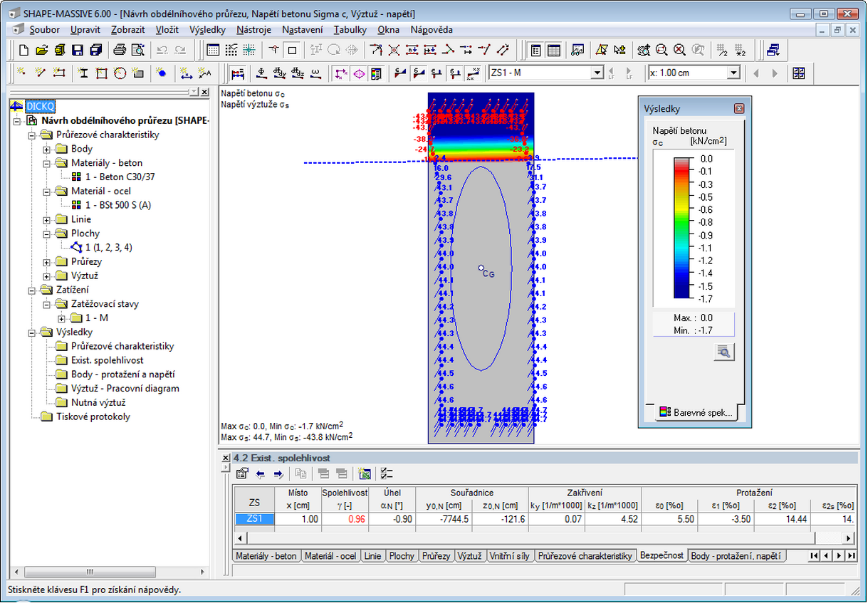Open the ZS1 - M load case dropdown
The height and width of the screenshot is (603, 868).
597,73
